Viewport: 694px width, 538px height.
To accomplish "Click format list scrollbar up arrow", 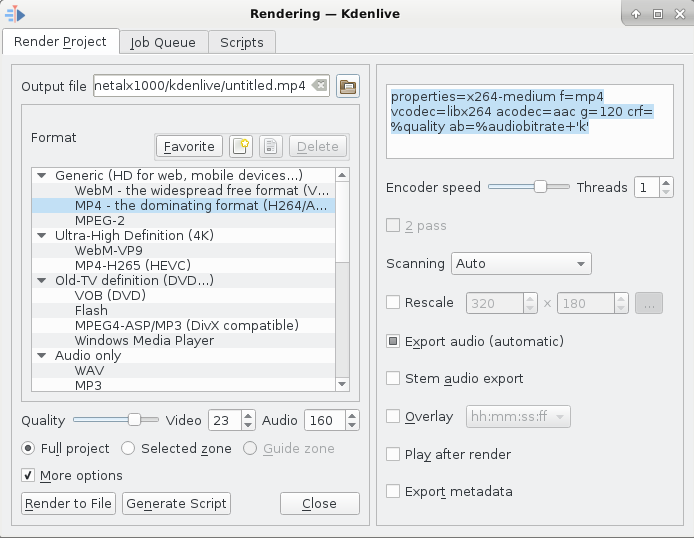I will [342, 175].
